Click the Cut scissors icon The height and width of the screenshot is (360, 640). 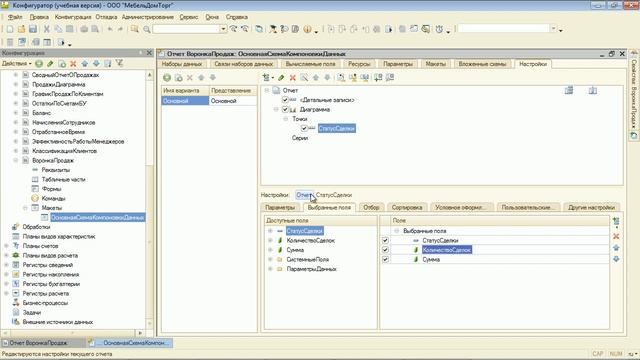pyautogui.click(x=47, y=29)
